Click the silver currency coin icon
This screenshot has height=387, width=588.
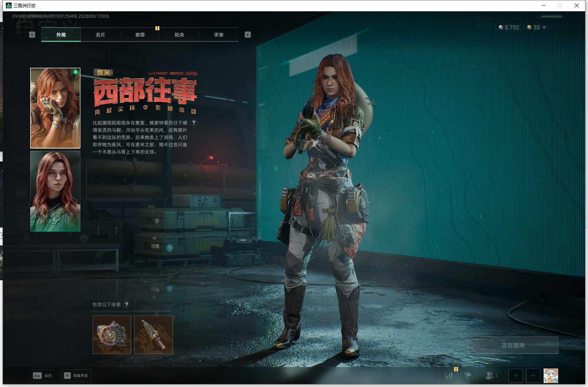point(501,27)
